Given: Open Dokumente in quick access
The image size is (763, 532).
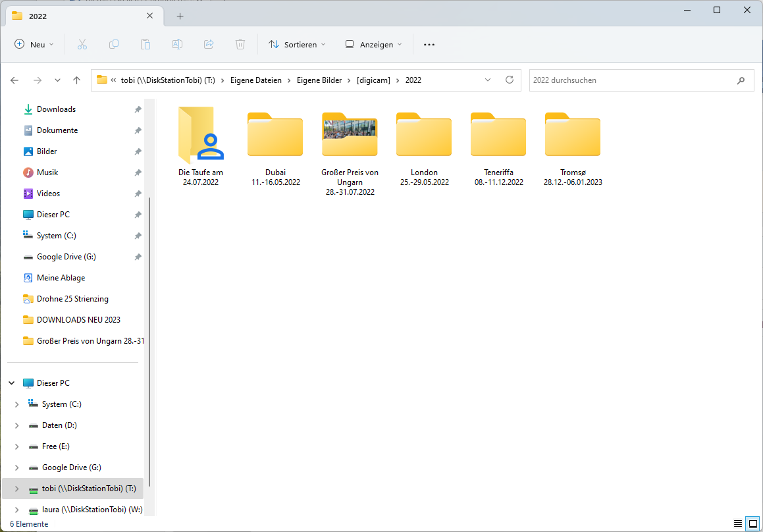Looking at the screenshot, I should coord(57,130).
